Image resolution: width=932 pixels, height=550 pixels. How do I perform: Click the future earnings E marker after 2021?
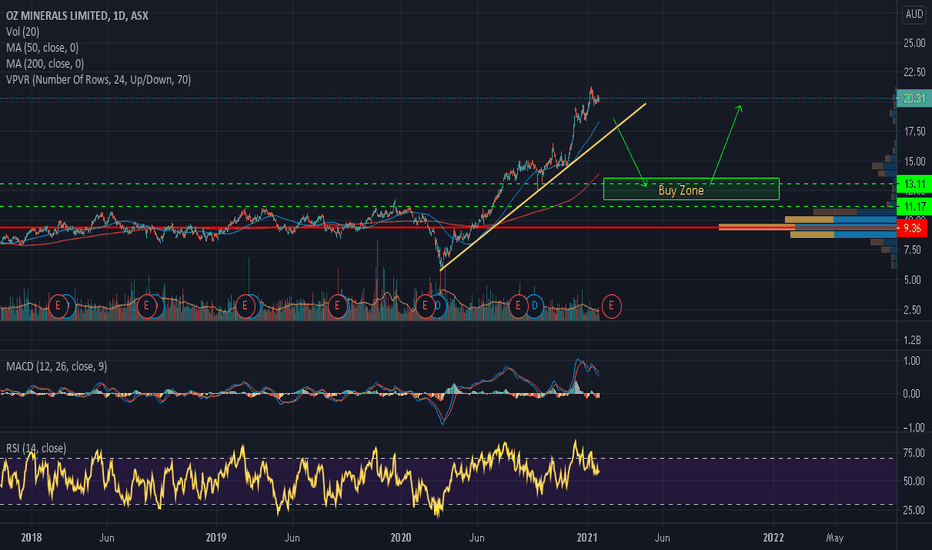click(x=611, y=306)
